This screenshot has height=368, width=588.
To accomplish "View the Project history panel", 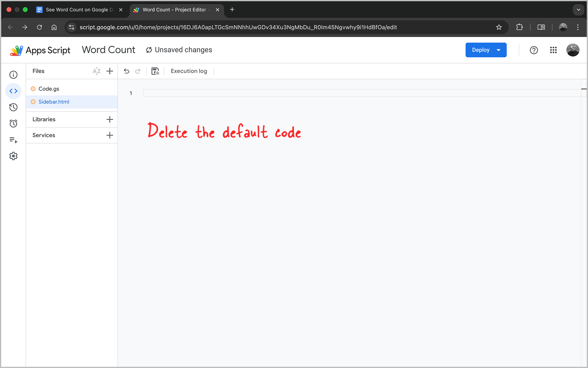I will [x=13, y=107].
